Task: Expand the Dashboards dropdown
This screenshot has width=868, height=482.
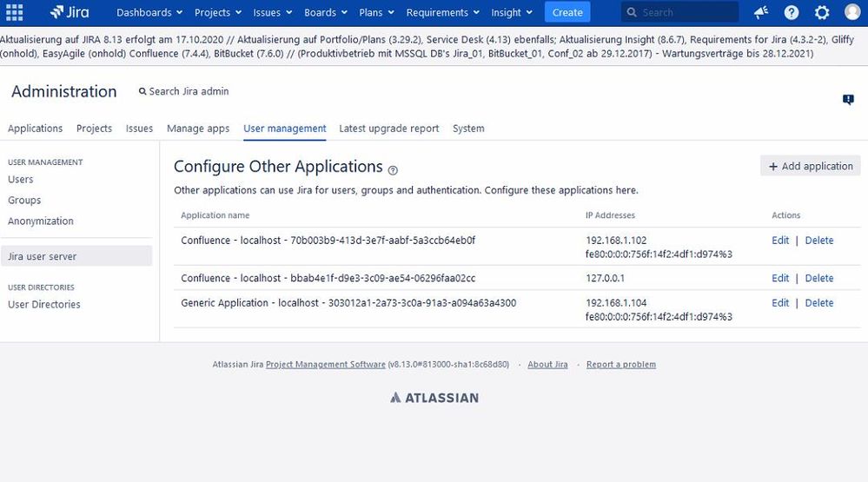Action: pyautogui.click(x=149, y=12)
